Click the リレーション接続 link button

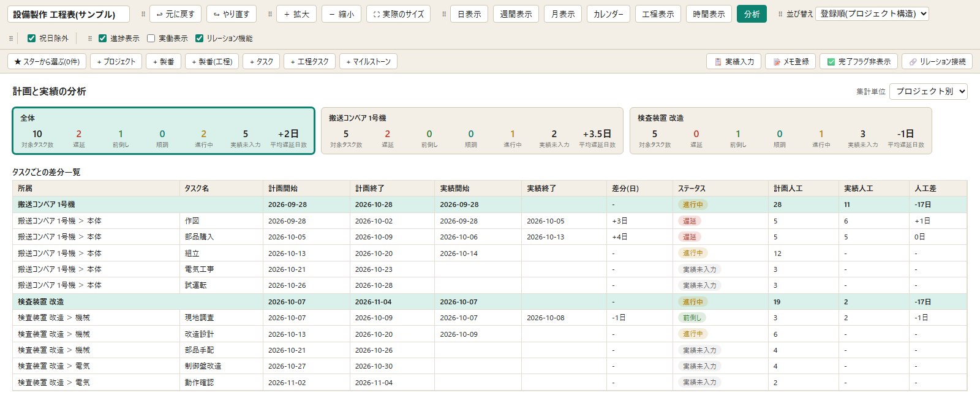click(937, 61)
